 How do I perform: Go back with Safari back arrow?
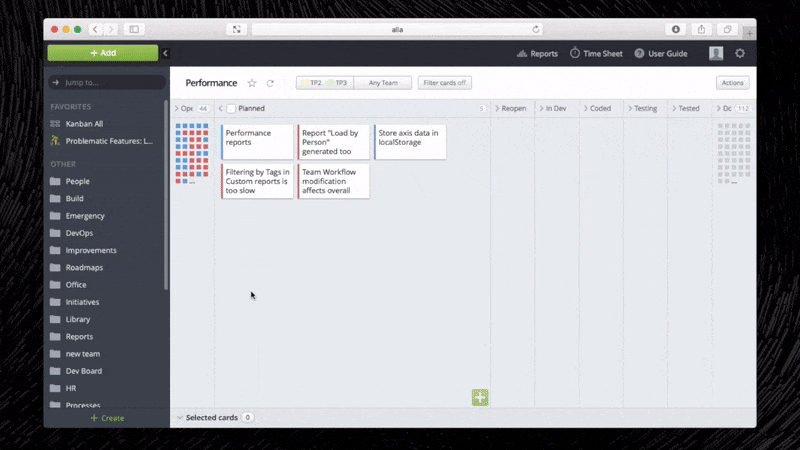click(95, 30)
